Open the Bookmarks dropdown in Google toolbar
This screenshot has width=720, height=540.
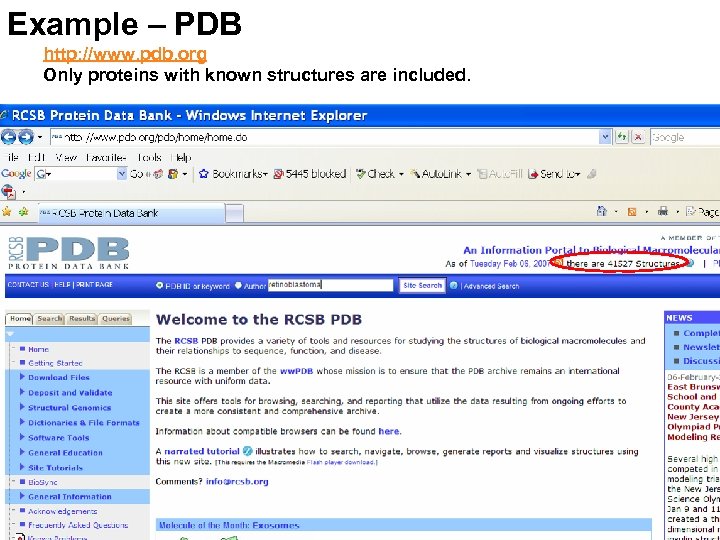[265, 174]
